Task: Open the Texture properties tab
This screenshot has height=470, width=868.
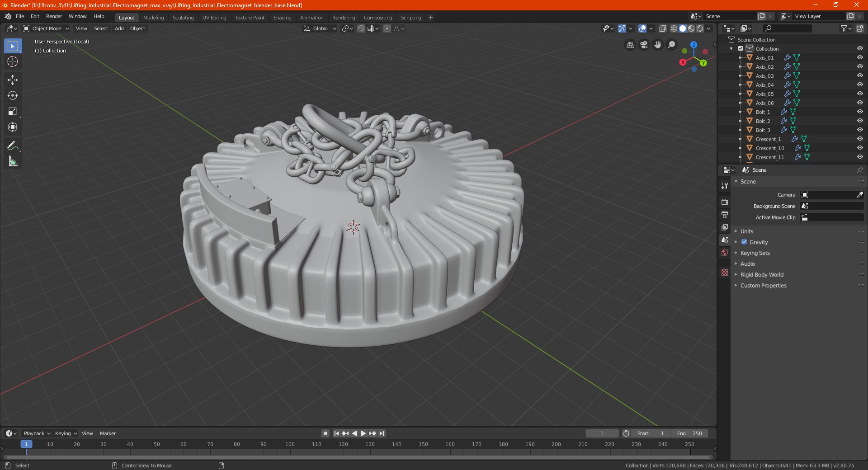Action: tap(725, 273)
